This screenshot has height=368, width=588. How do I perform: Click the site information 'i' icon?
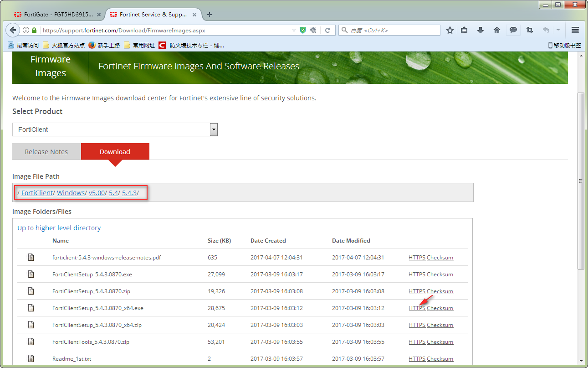[26, 30]
